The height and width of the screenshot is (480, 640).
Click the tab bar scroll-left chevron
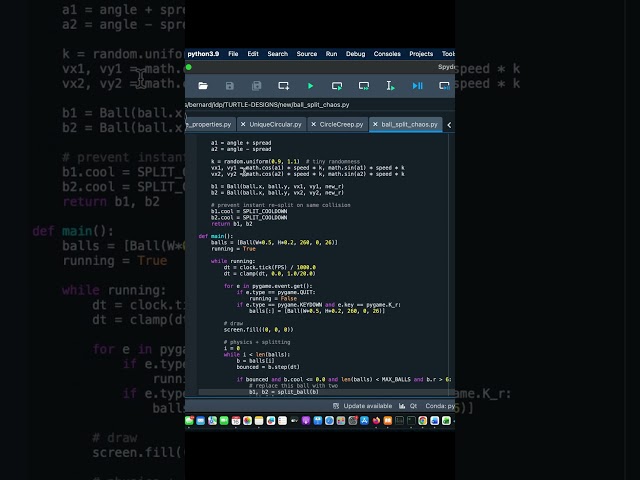click(x=449, y=125)
